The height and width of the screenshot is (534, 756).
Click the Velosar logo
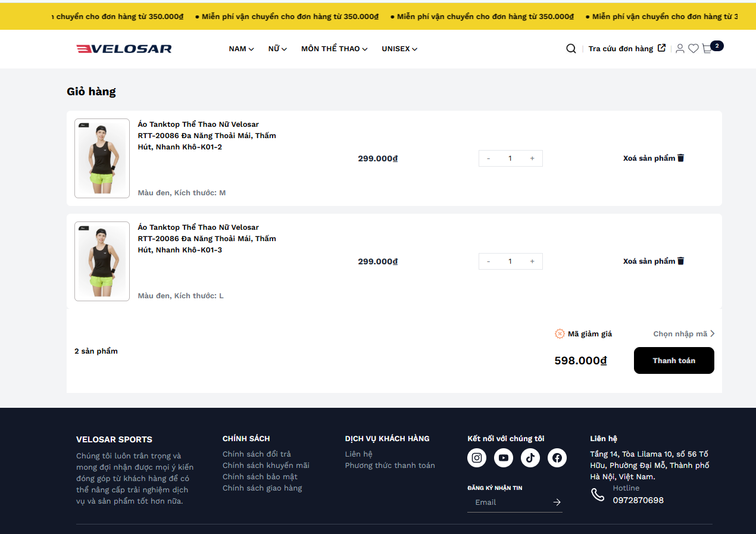coord(124,49)
